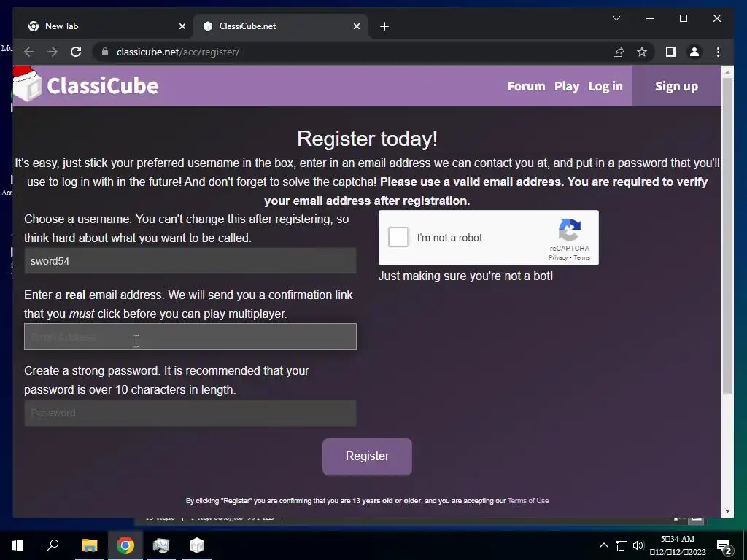
Task: Click the taskbar clock showing 5:34 AM
Action: 677,545
